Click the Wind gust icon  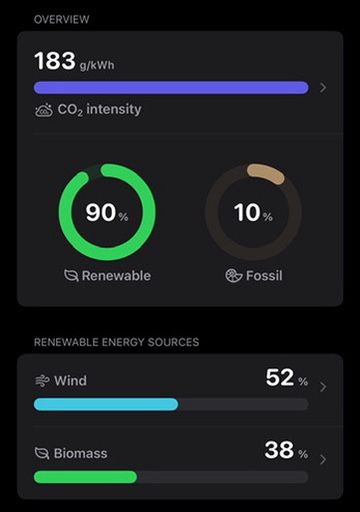[x=42, y=381]
